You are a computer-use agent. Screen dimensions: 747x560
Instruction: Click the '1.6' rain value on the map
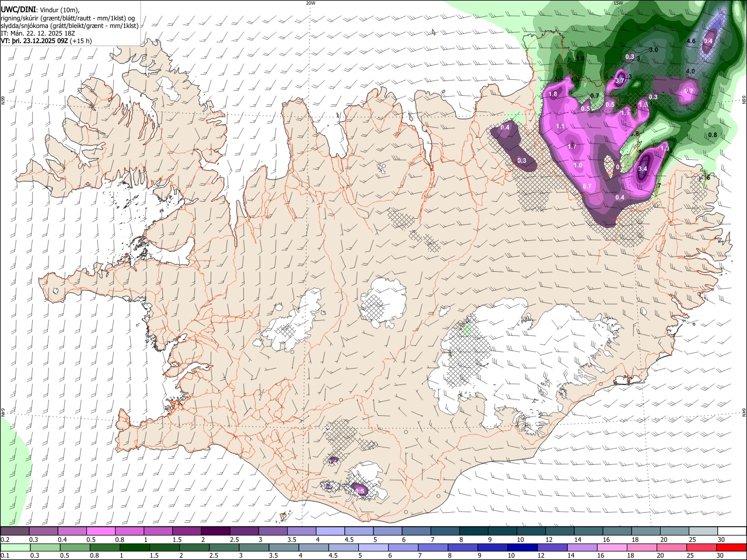pos(580,58)
